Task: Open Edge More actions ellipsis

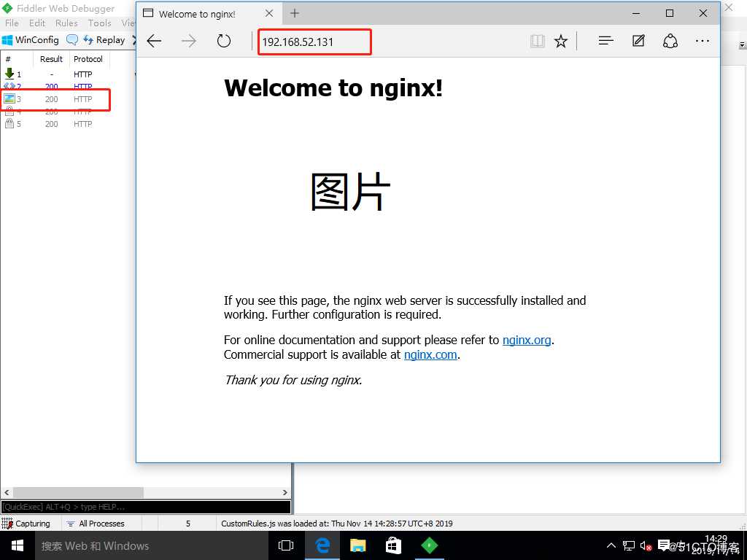Action: tap(703, 41)
